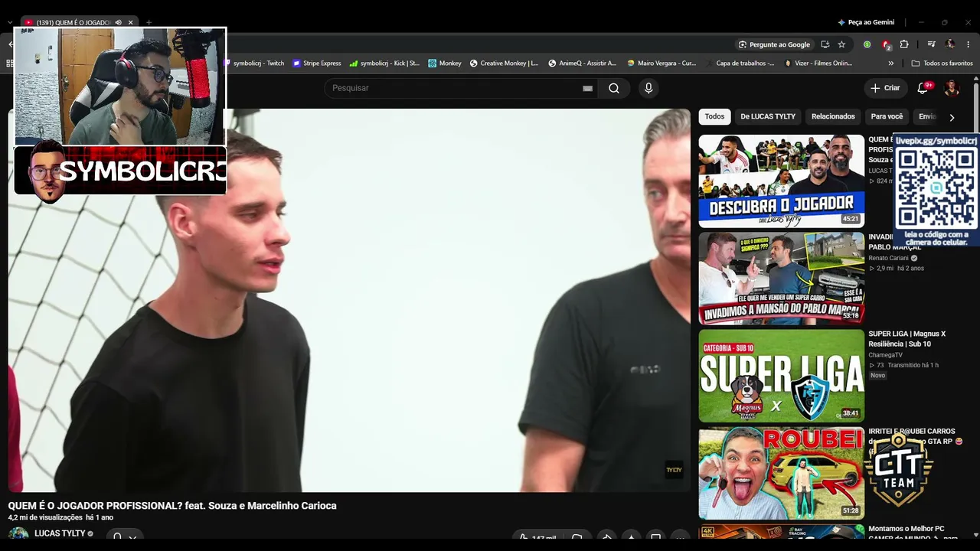This screenshot has height=551, width=980.
Task: Click the 4,2 mi de visualizações text
Action: pyautogui.click(x=45, y=517)
